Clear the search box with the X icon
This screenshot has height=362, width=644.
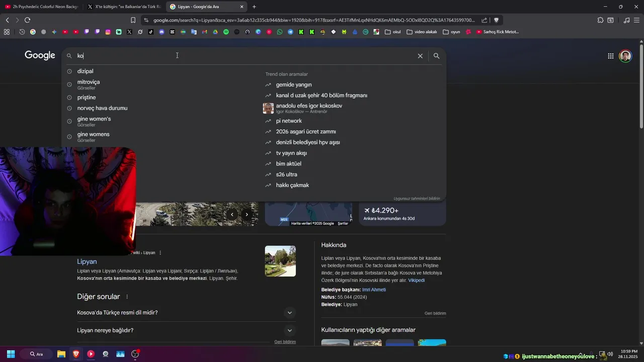[x=420, y=56]
